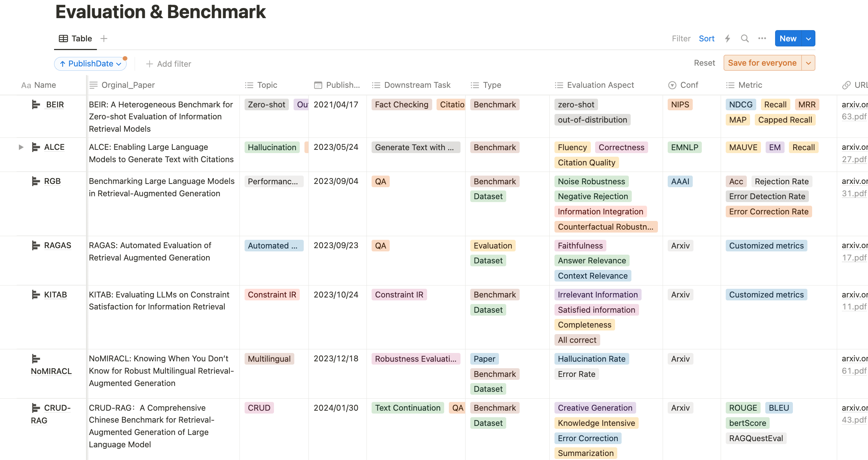Open the Sort menu
This screenshot has width=868, height=460.
tap(707, 38)
